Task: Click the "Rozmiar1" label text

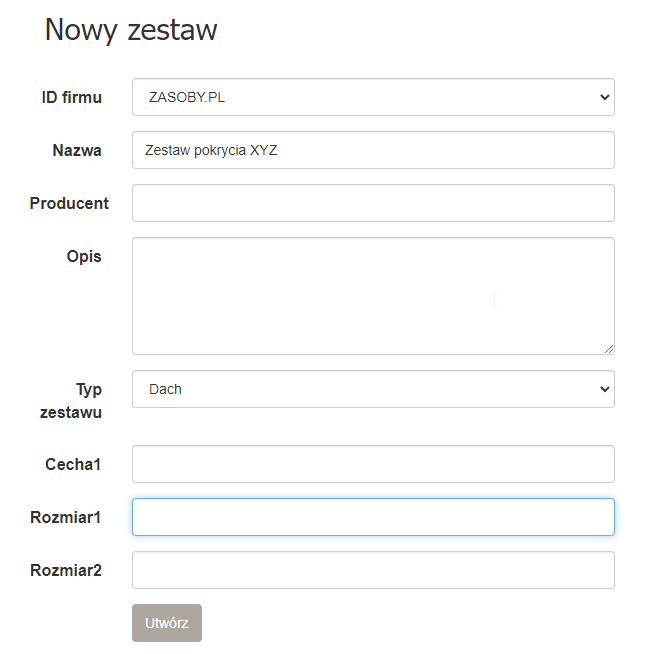Action: 66,517
